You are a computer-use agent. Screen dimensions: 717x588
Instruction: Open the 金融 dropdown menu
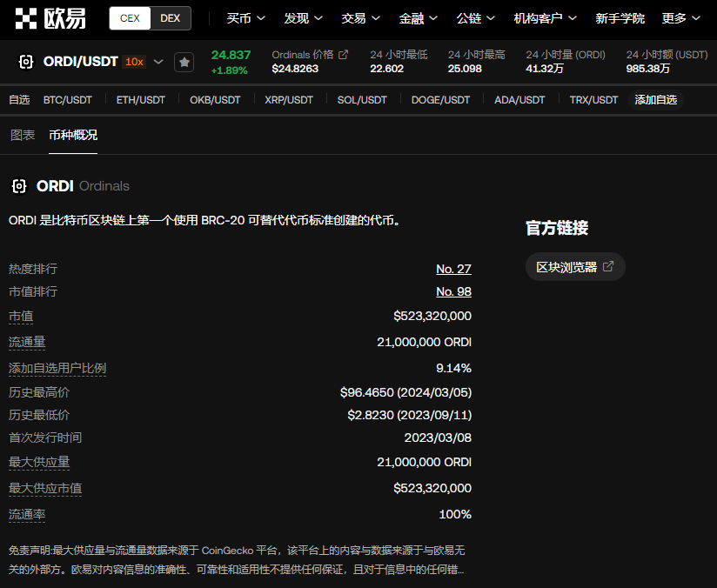pos(419,18)
